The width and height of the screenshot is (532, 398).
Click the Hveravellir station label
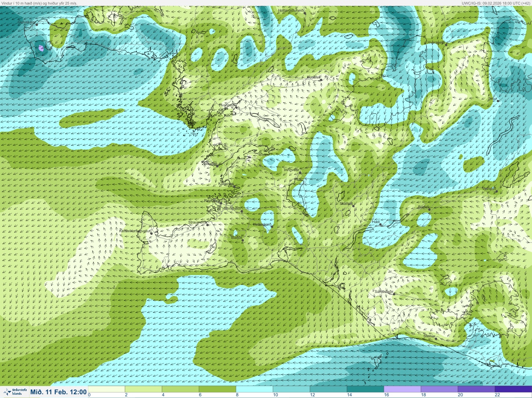tap(436, 42)
